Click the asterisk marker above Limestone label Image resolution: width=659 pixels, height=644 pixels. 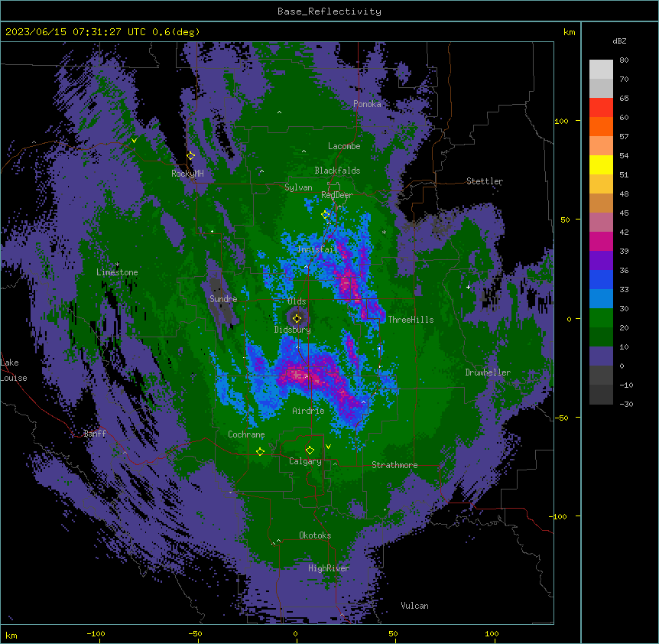coord(117,265)
